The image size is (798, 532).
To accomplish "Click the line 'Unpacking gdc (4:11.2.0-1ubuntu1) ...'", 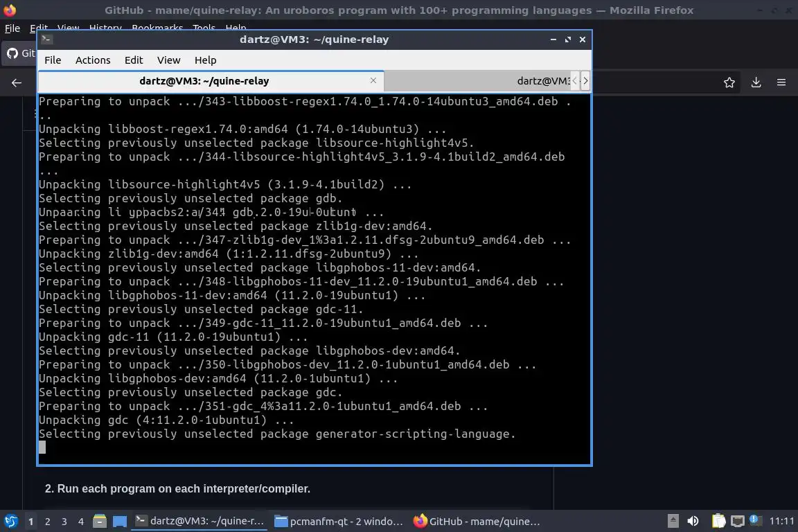I will 166,420.
